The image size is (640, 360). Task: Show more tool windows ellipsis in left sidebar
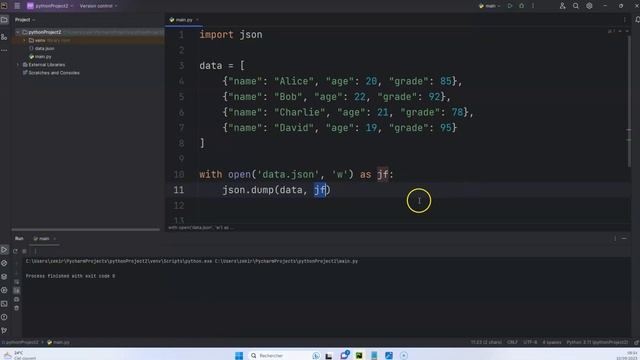(x=4, y=50)
